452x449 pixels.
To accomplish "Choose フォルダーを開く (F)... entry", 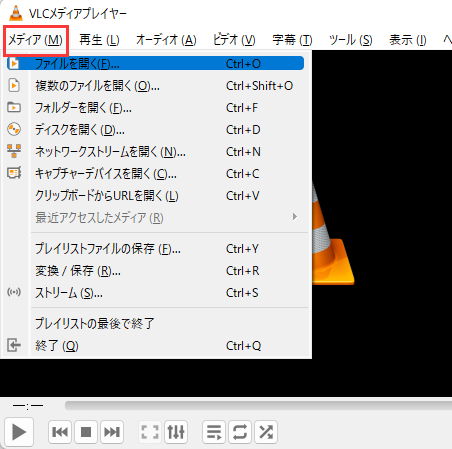I will [155, 108].
